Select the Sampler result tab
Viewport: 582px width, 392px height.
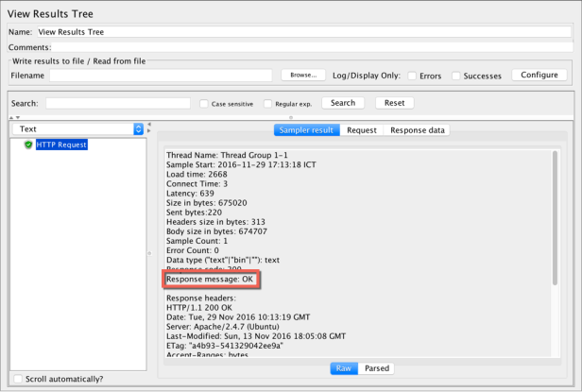click(x=305, y=130)
